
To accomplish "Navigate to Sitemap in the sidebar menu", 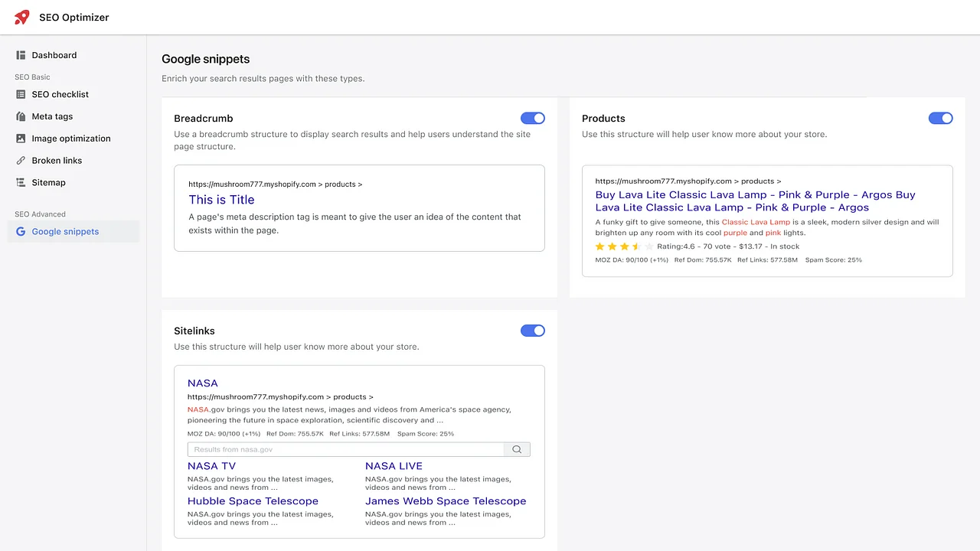I will tap(48, 182).
